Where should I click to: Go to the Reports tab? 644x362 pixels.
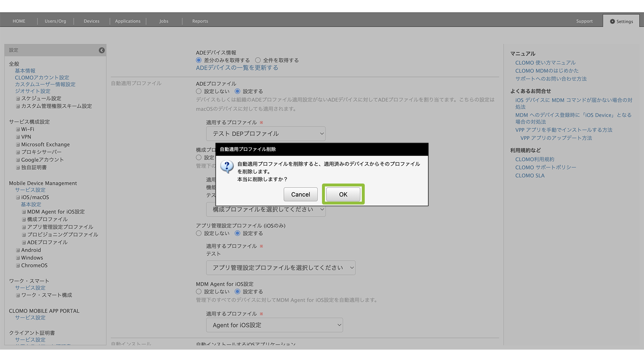click(x=200, y=21)
